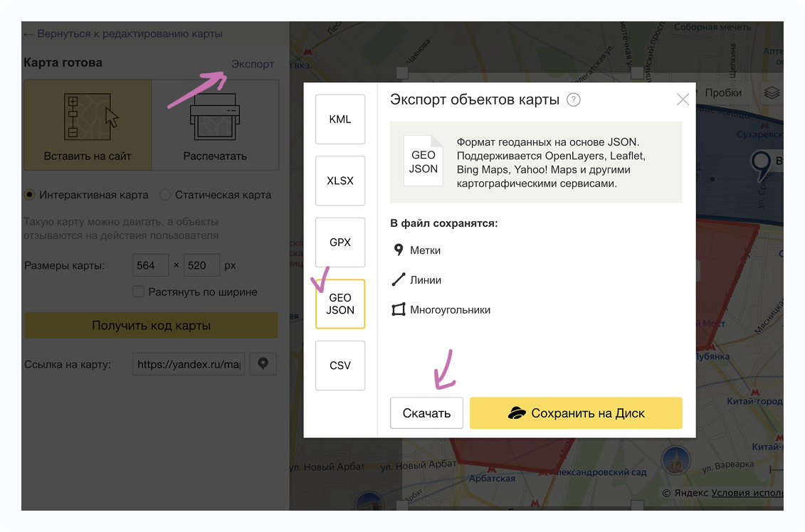Open the Экспорт link

(x=253, y=64)
